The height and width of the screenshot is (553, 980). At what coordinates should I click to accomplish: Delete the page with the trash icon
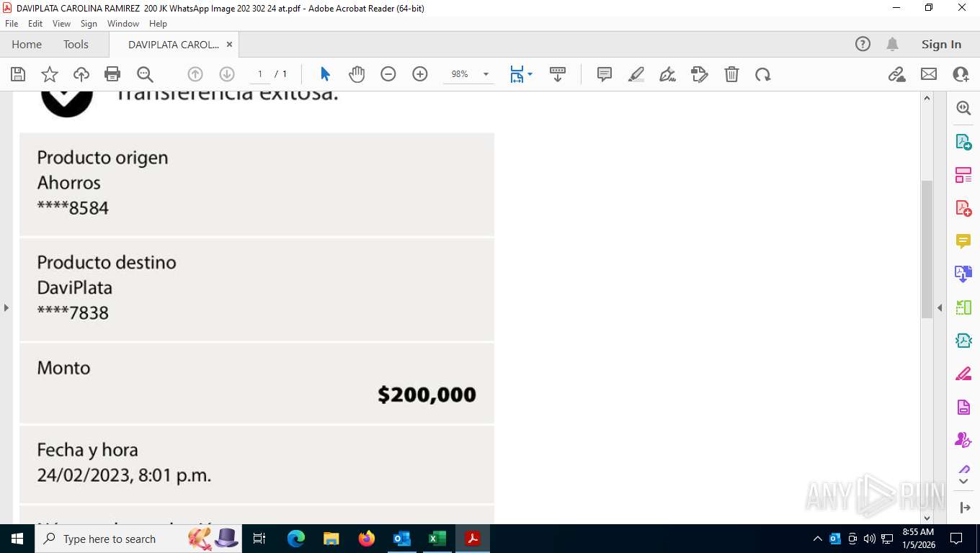pos(731,74)
